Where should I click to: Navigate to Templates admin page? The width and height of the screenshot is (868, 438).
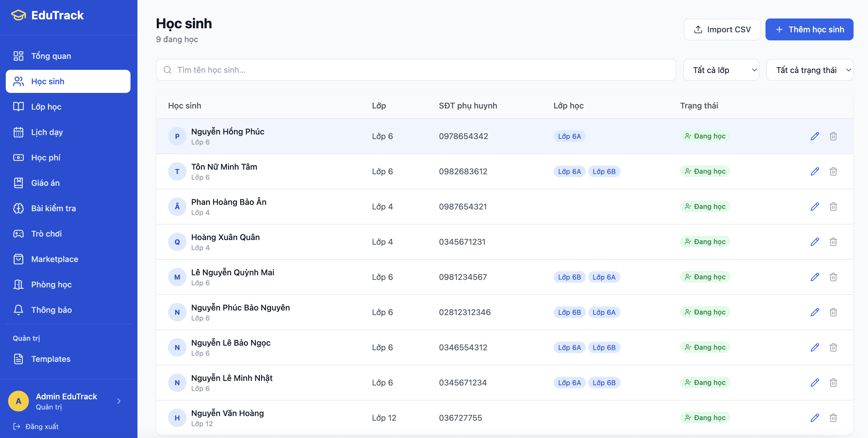tap(51, 359)
